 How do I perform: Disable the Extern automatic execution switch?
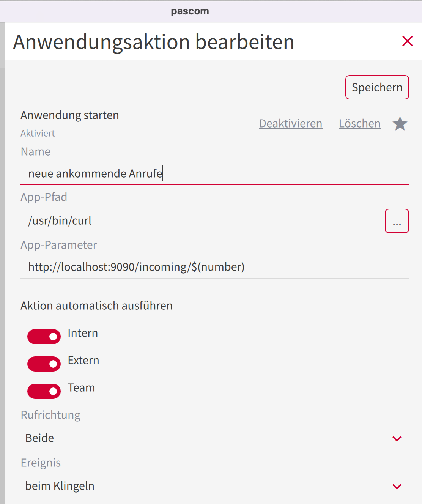coord(44,364)
